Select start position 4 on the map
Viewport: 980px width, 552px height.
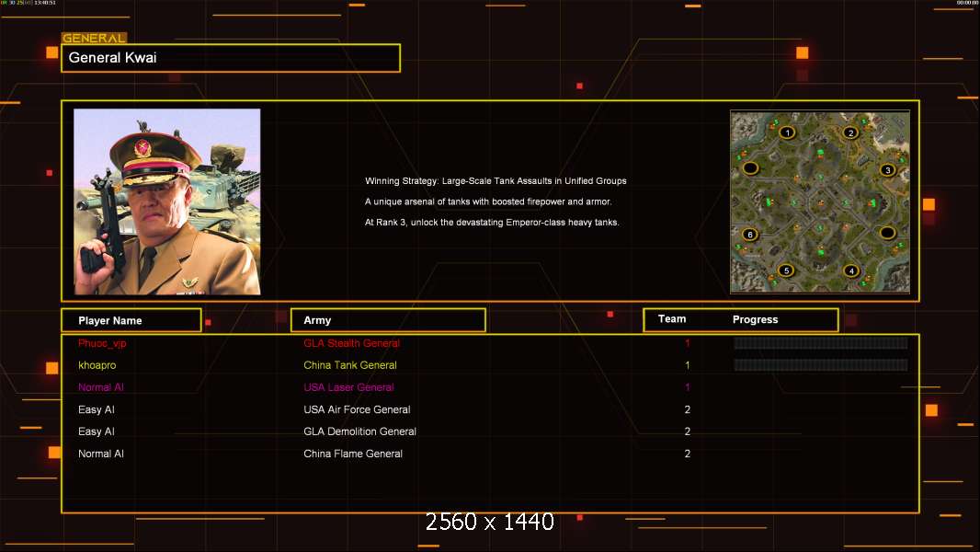pyautogui.click(x=850, y=270)
